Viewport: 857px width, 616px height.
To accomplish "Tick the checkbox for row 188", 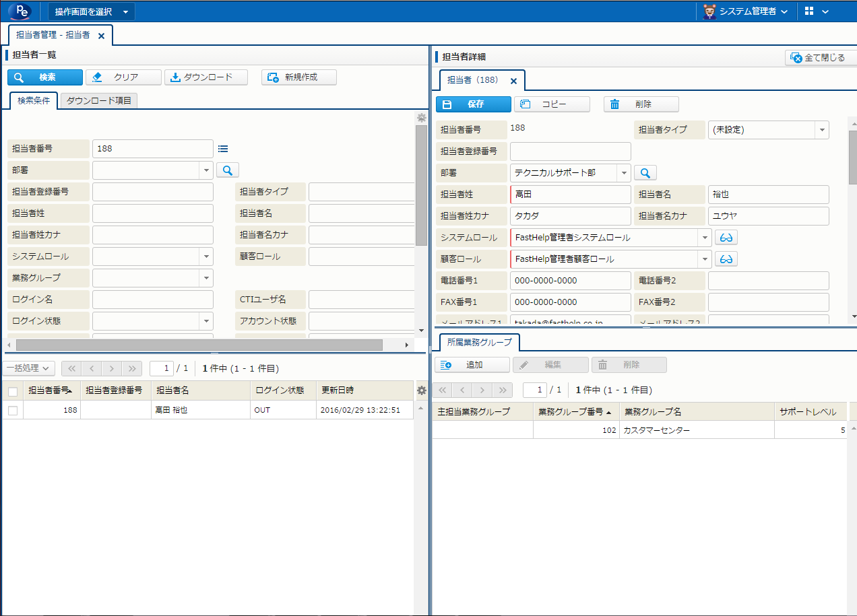I will [x=13, y=410].
